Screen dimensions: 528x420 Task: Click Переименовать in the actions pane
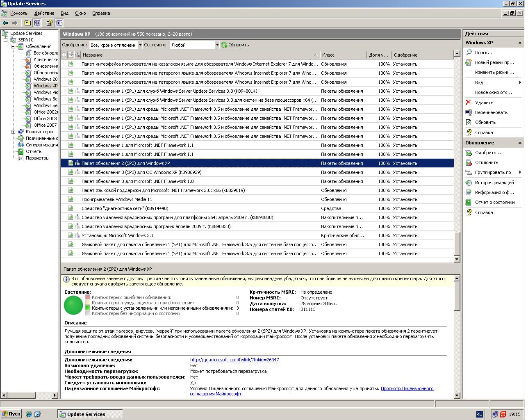pos(491,112)
